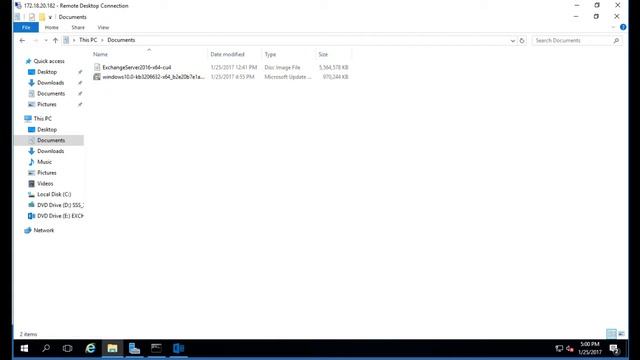Open Action Center notifications icon
The width and height of the screenshot is (640, 360).
point(614,349)
